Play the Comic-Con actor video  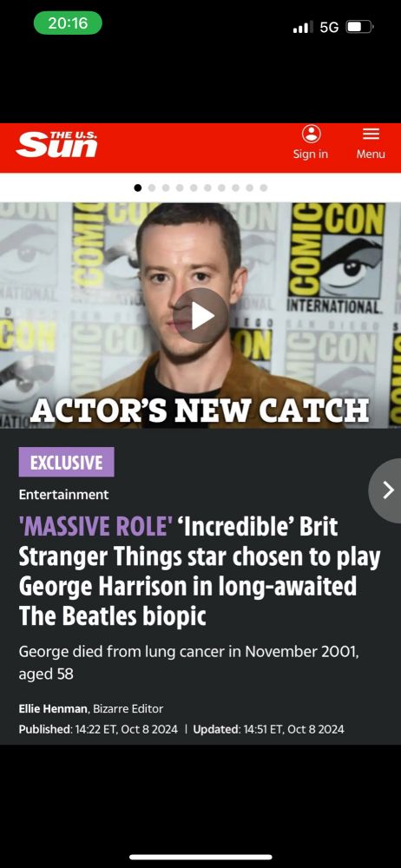click(200, 316)
